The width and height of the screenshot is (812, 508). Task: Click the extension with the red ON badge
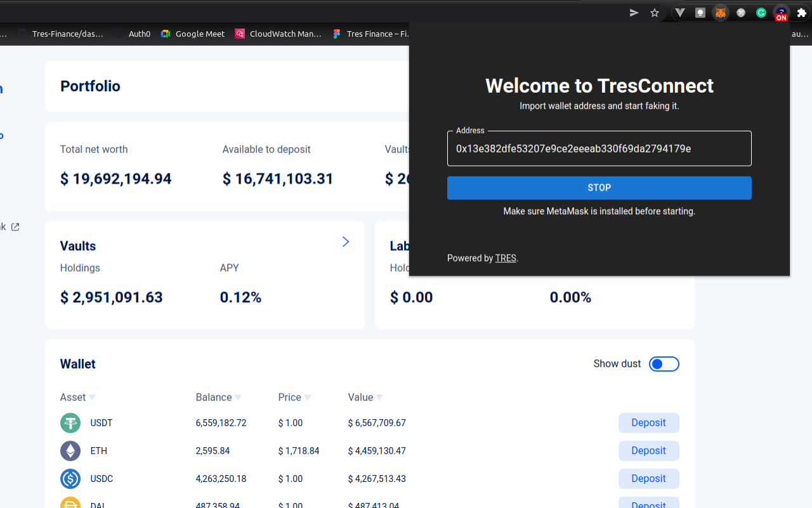pyautogui.click(x=781, y=13)
